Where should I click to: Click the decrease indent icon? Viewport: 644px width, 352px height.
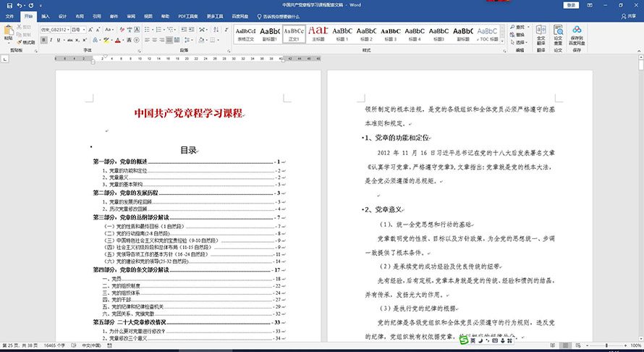tap(184, 30)
